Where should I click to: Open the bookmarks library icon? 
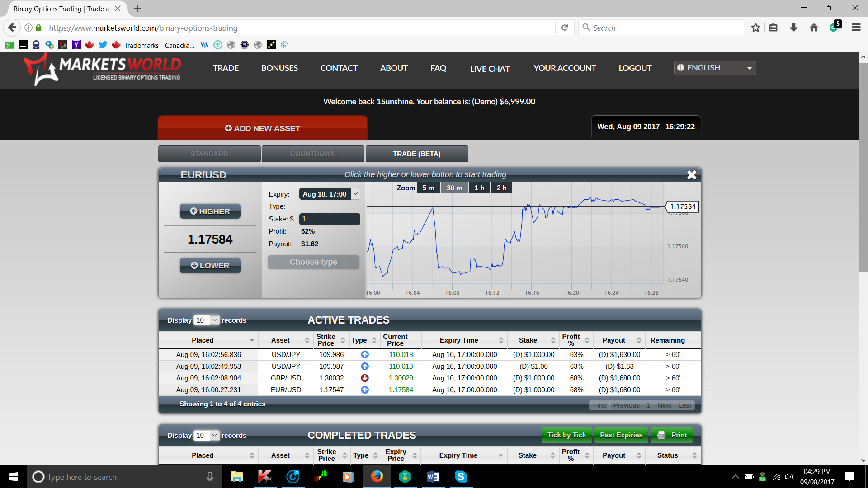click(774, 28)
